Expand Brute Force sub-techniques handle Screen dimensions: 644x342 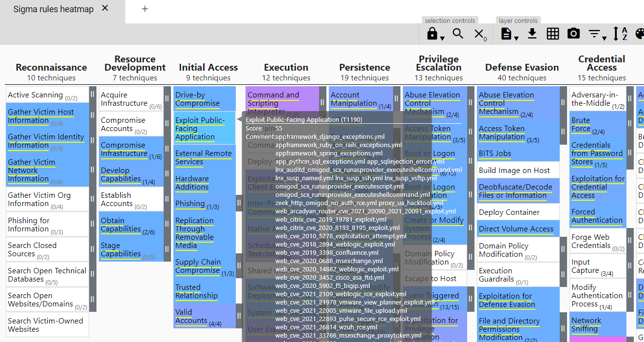pyautogui.click(x=630, y=124)
